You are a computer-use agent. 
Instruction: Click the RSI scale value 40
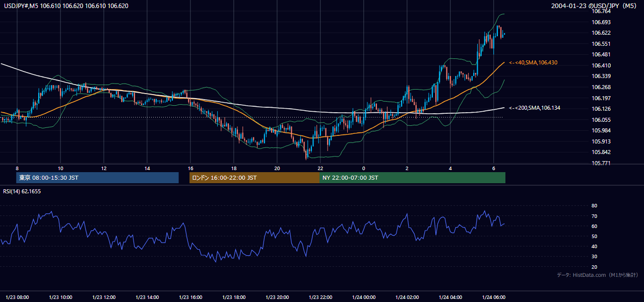pyautogui.click(x=594, y=247)
